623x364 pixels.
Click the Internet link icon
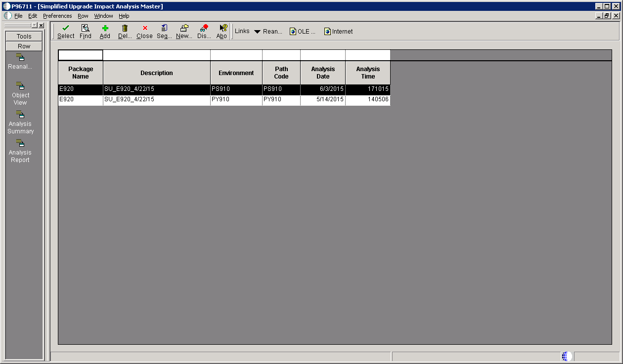tap(327, 31)
